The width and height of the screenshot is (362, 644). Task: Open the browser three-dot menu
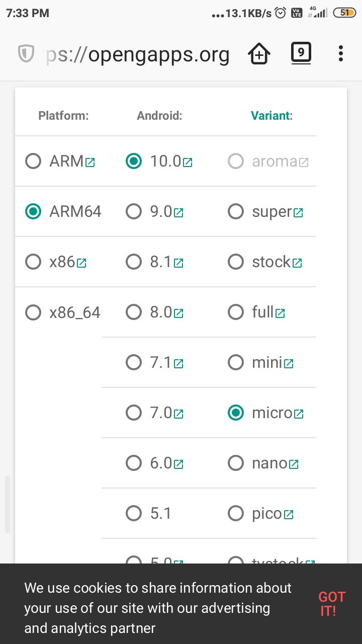point(341,53)
